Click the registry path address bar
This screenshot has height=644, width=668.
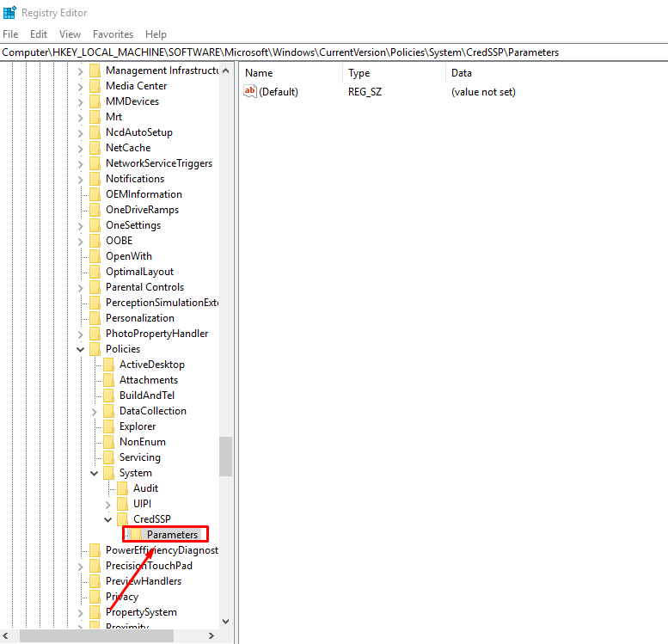[334, 52]
